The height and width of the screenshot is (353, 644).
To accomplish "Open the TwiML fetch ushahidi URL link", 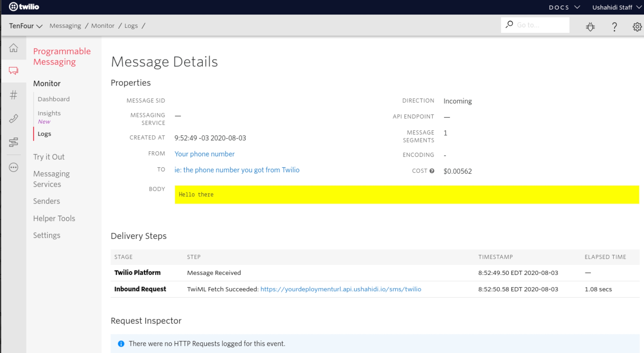I will [340, 289].
